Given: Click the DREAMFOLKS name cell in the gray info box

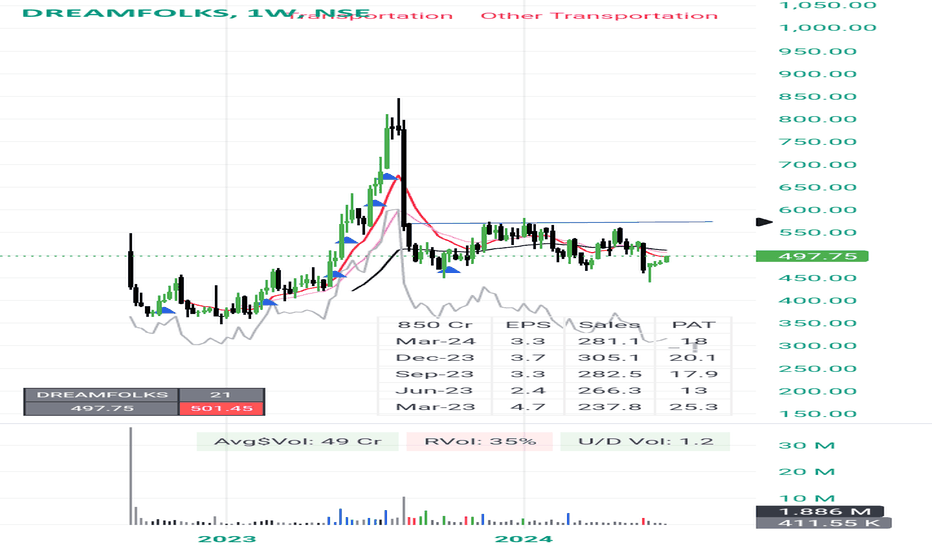Looking at the screenshot, I should pyautogui.click(x=101, y=395).
